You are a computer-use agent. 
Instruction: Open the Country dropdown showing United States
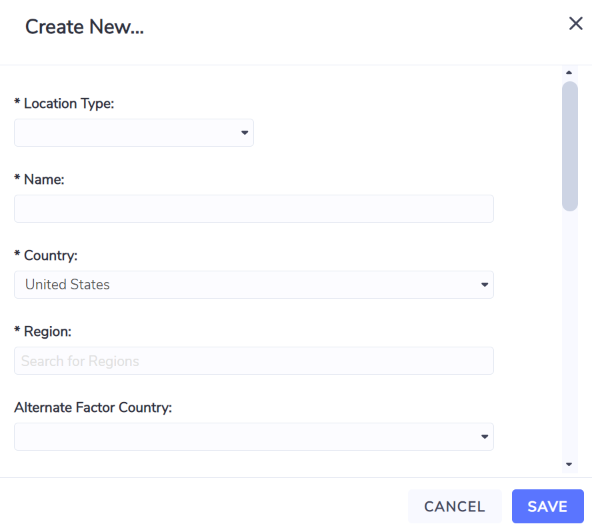click(254, 285)
